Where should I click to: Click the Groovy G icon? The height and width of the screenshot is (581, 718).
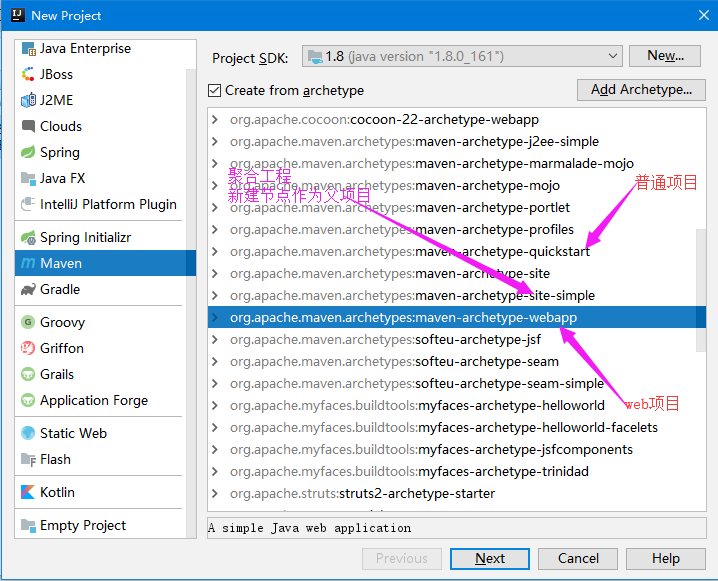coord(28,322)
